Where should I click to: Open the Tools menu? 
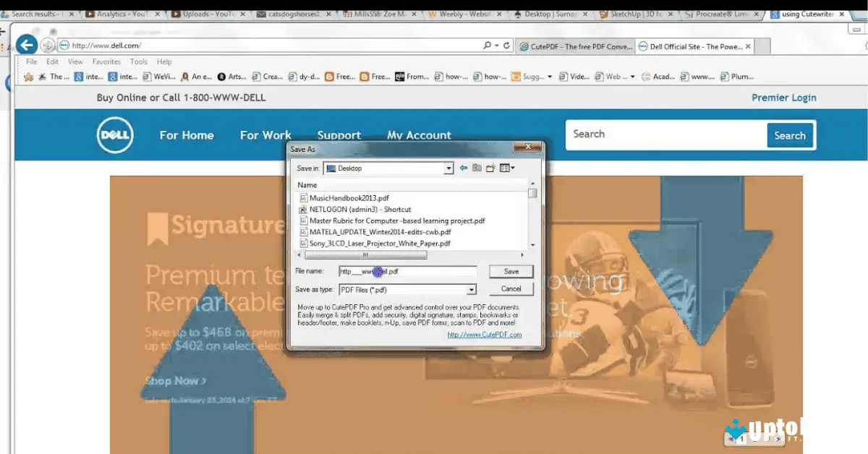(x=138, y=61)
